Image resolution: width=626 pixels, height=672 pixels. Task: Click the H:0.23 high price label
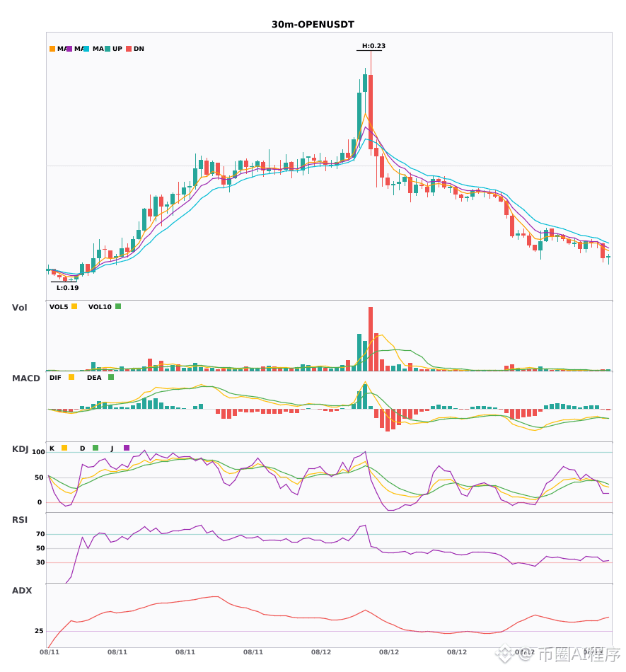click(x=373, y=46)
